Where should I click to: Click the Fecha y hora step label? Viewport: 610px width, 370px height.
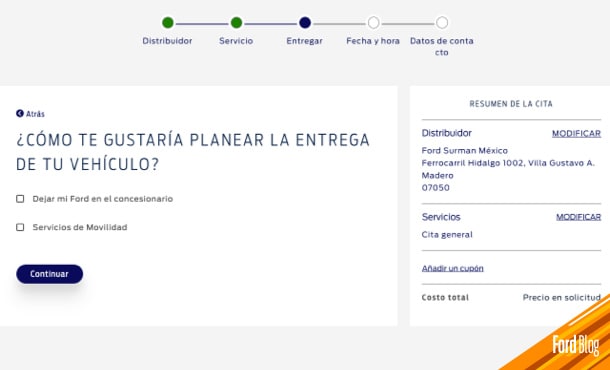coord(373,41)
